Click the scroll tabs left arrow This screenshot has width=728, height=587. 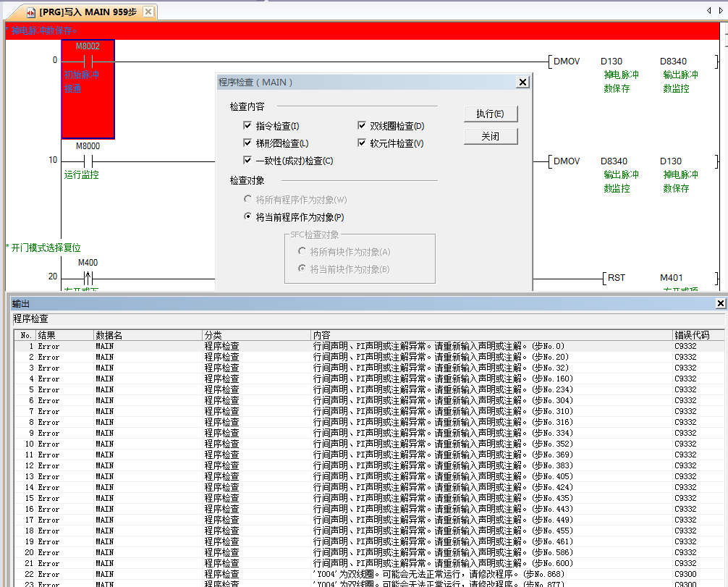point(709,12)
